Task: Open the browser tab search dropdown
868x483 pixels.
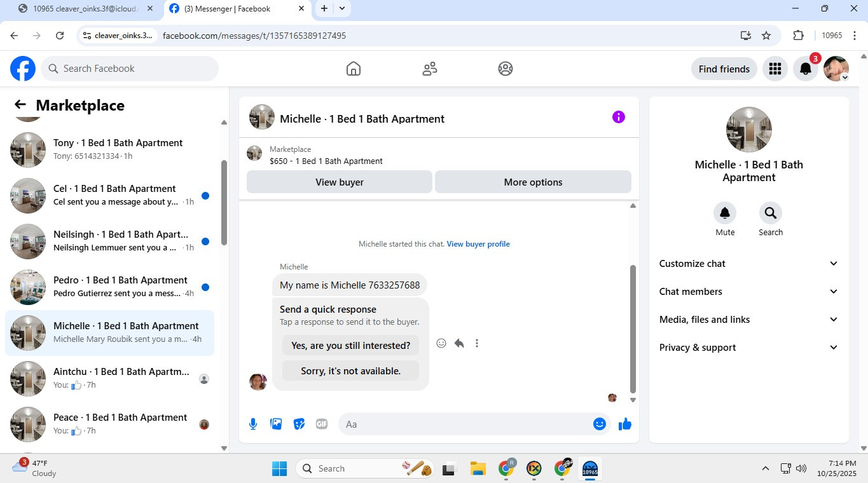Action: point(342,8)
